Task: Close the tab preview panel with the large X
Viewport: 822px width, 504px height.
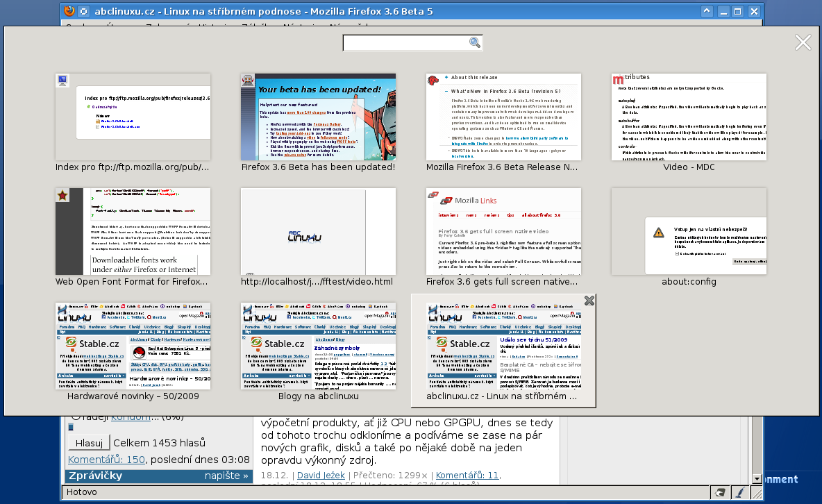Action: coord(803,42)
